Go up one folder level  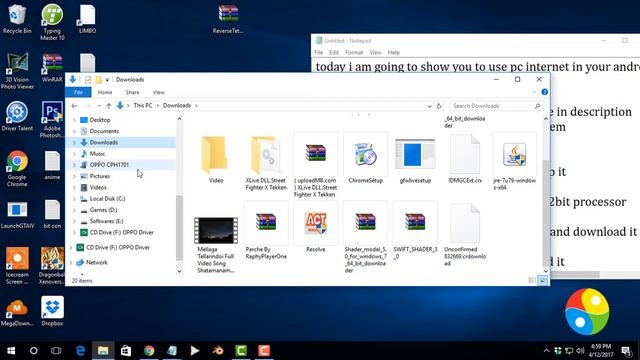click(109, 106)
